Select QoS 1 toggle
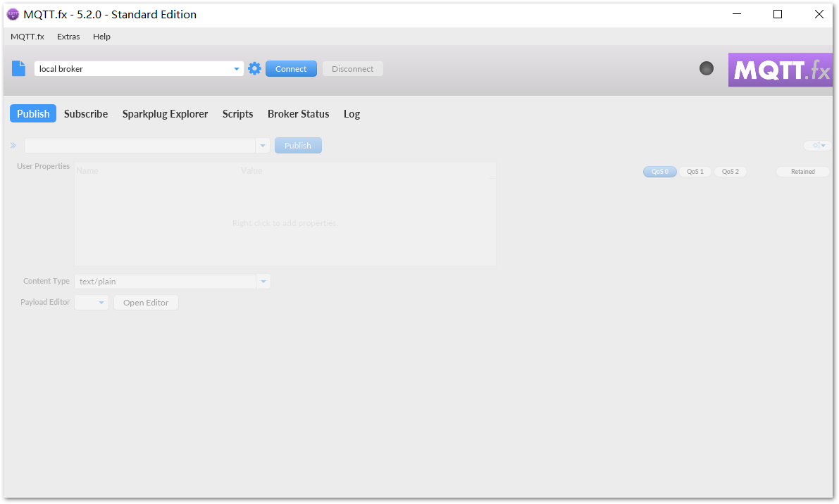The height and width of the screenshot is (504, 839). [695, 172]
